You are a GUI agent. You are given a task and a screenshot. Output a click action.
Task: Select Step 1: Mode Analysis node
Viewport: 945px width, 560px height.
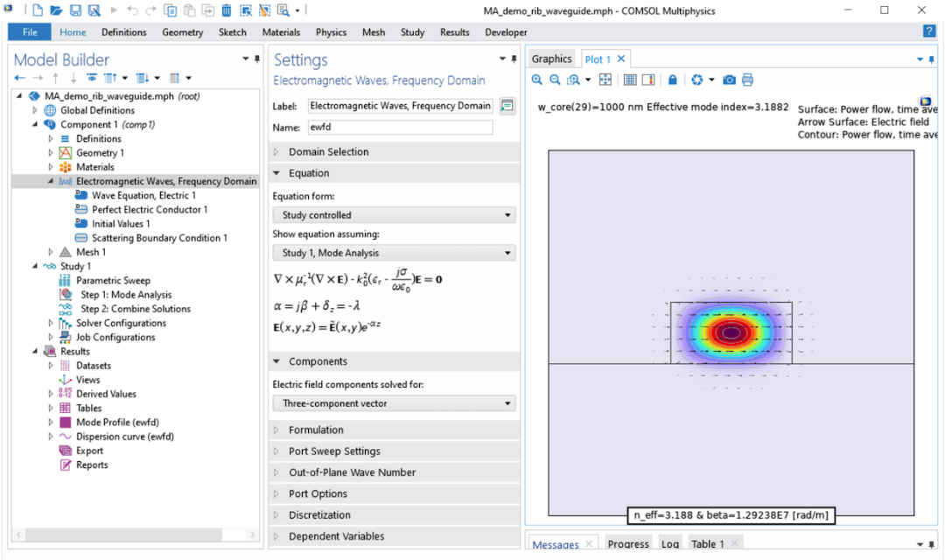pyautogui.click(x=126, y=295)
